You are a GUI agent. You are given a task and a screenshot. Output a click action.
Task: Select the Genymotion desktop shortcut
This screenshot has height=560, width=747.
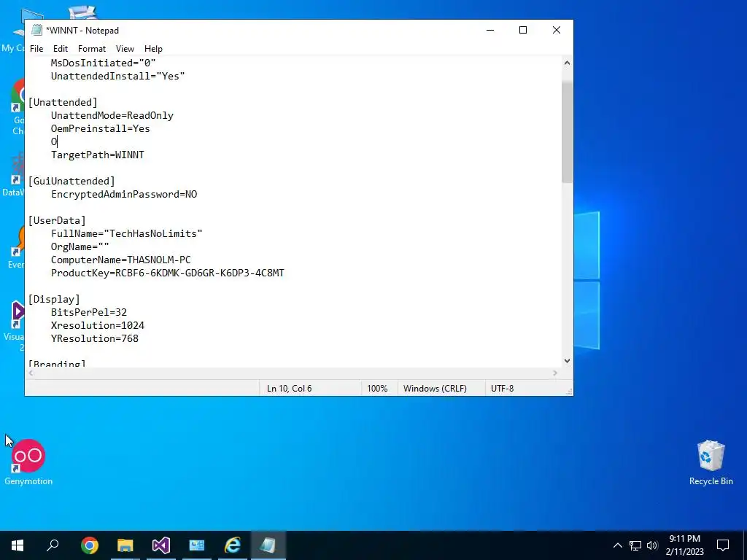pos(28,462)
